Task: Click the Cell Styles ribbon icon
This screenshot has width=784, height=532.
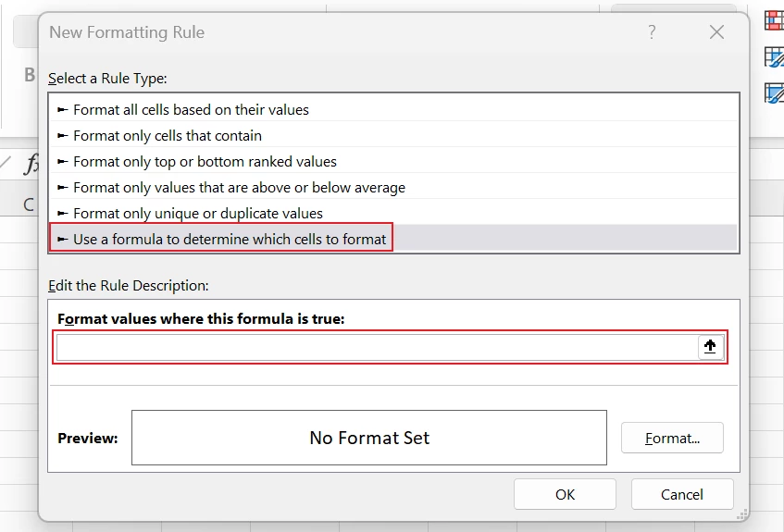Action: coord(774,93)
